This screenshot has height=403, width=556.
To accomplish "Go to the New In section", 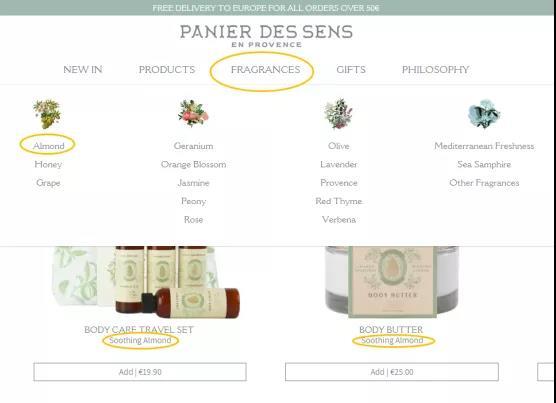I will [x=83, y=70].
